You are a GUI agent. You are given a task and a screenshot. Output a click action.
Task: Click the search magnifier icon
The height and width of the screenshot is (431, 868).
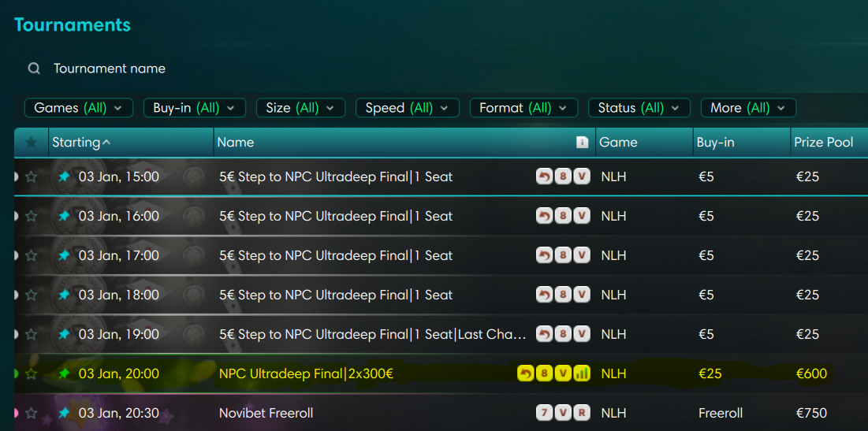click(34, 69)
